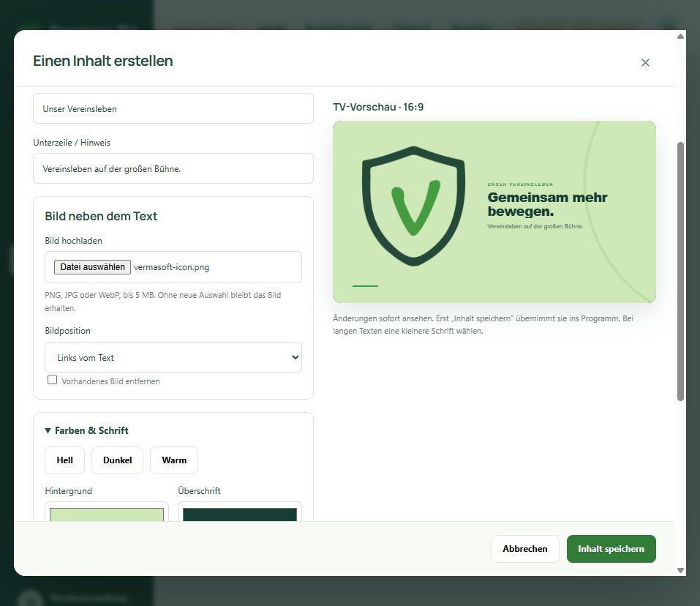Image resolution: width=700 pixels, height=606 pixels.
Task: Open the Bildposition dropdown
Action: 173,357
